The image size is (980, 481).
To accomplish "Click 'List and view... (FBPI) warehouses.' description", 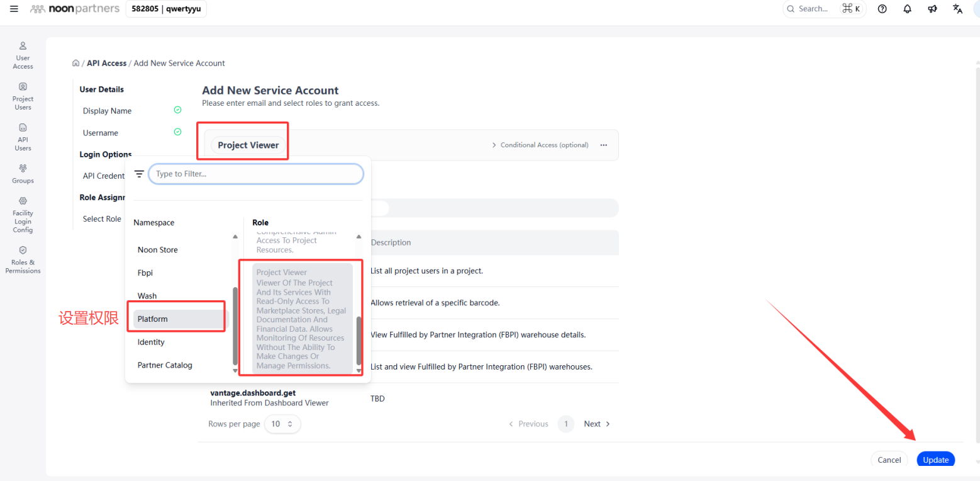I will [x=481, y=366].
